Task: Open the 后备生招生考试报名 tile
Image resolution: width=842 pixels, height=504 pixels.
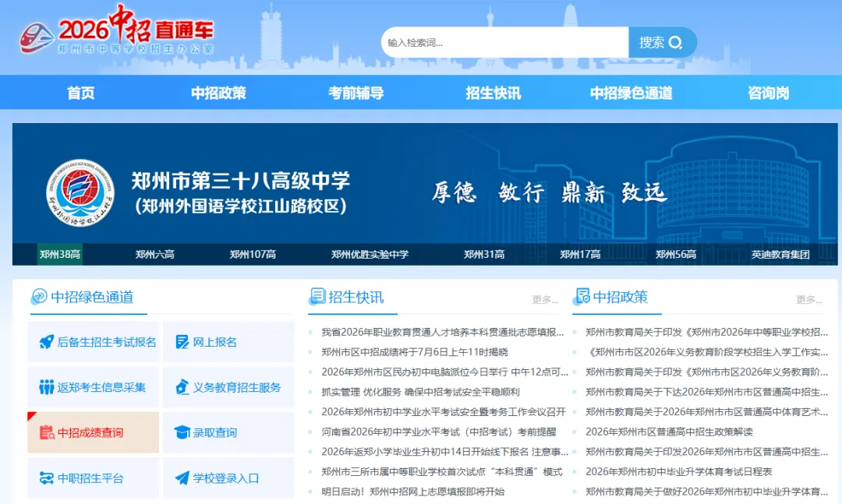Action: point(94,342)
